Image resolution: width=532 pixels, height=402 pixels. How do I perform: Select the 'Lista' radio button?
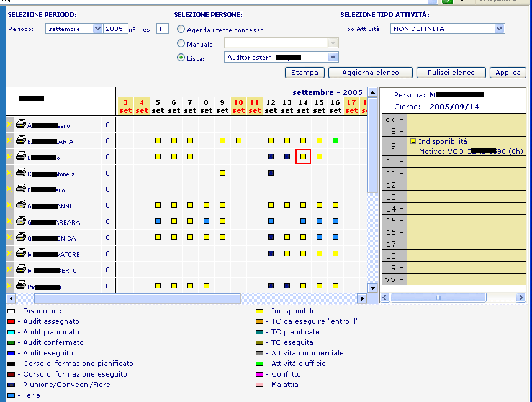pyautogui.click(x=181, y=58)
